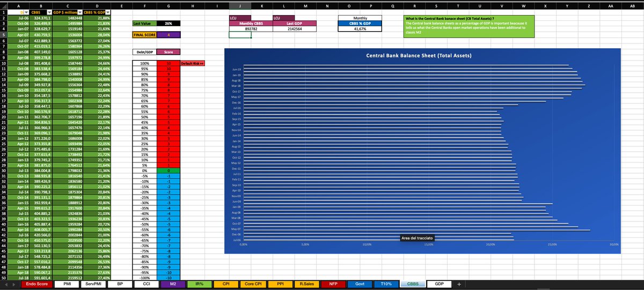Click the Monthly label cell above CBBS % GDP
This screenshot has width=644, height=290.
coord(360,17)
